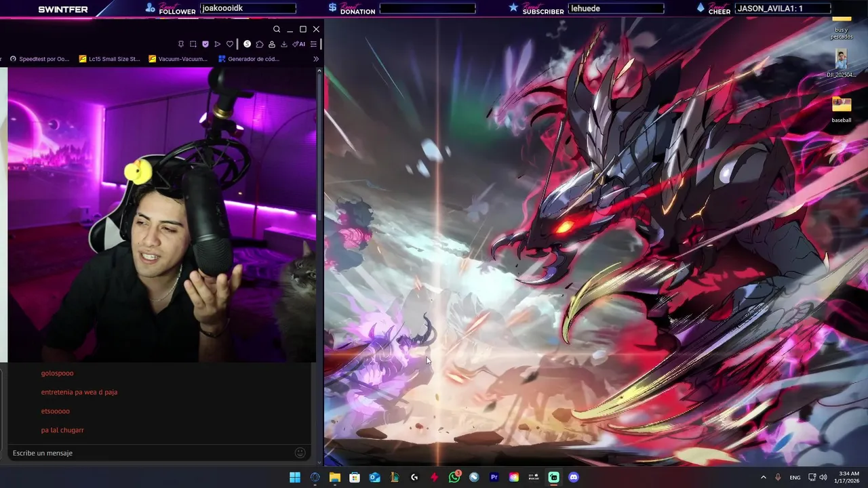The width and height of the screenshot is (868, 488).
Task: Open the baseball desktop folder
Action: 842,110
